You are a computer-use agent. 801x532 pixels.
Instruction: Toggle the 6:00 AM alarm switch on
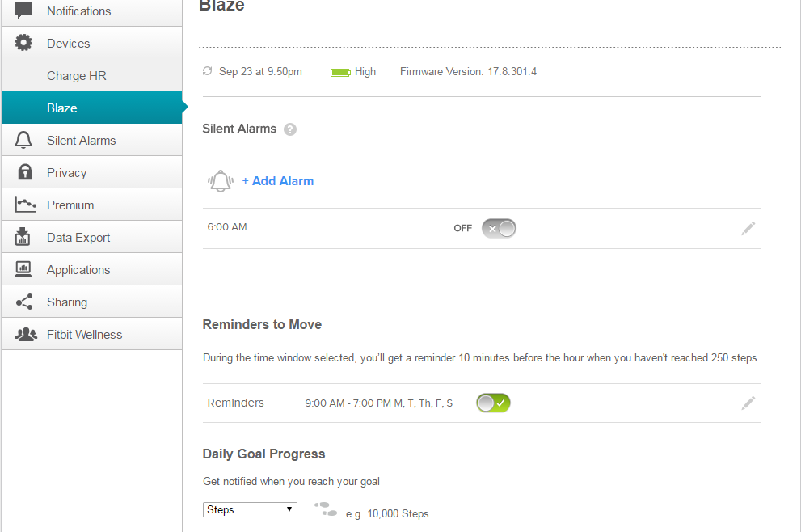coord(499,229)
